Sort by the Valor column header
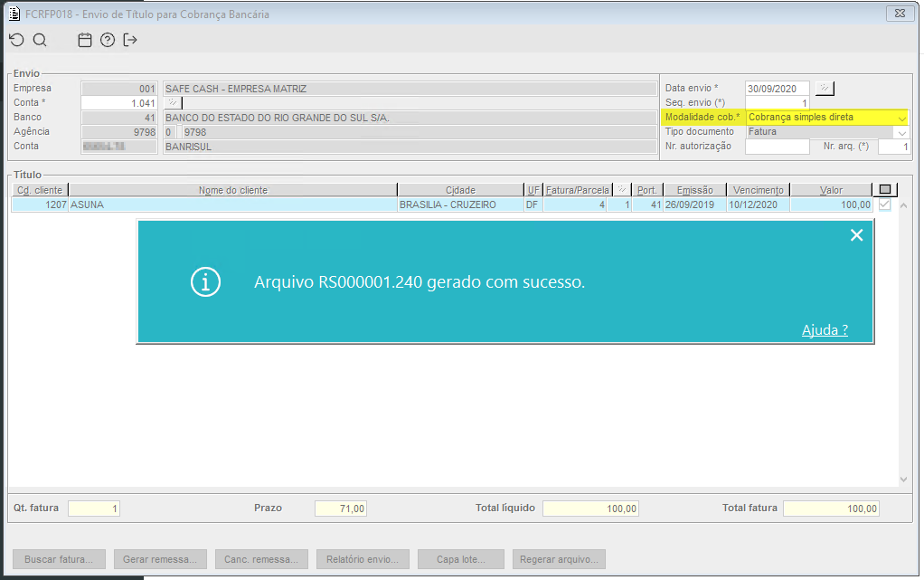 click(831, 190)
